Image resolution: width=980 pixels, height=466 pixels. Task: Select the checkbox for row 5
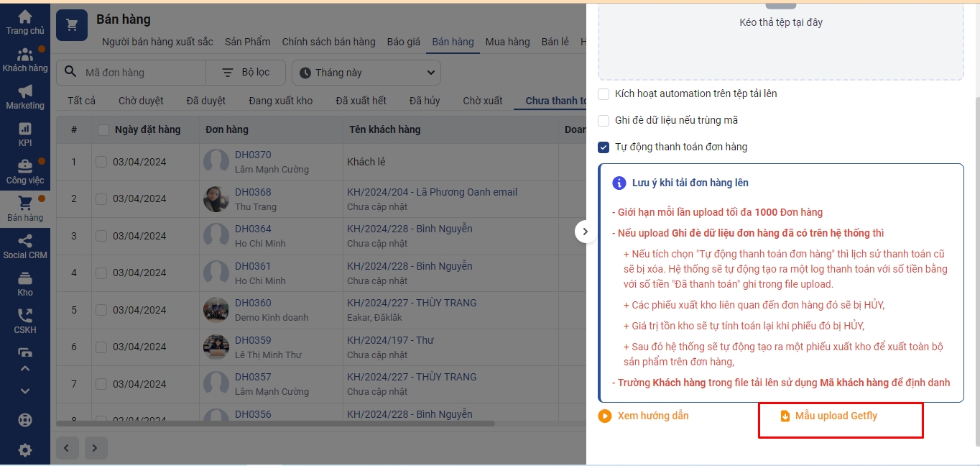pyautogui.click(x=101, y=310)
